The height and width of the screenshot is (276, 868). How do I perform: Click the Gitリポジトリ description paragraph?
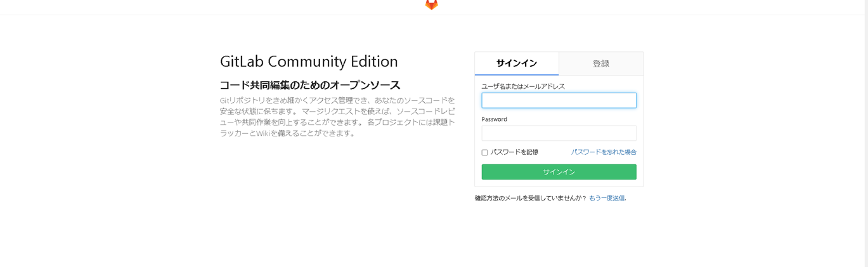coord(337,117)
